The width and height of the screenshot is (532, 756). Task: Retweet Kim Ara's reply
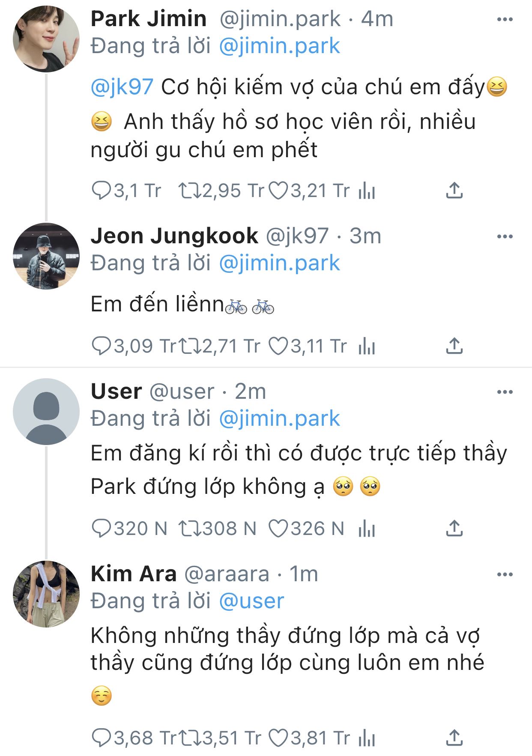click(x=190, y=738)
